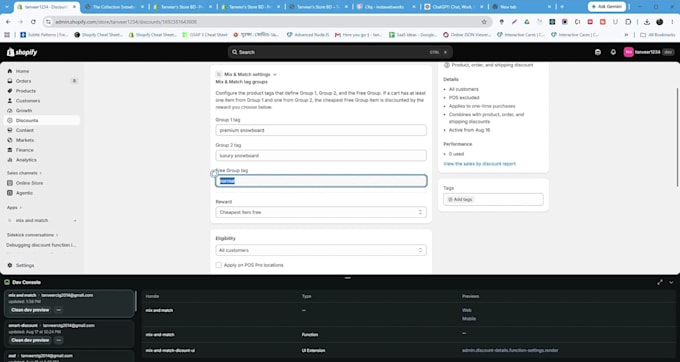Click the main page scrollbar
680x362 pixels.
click(x=677, y=137)
